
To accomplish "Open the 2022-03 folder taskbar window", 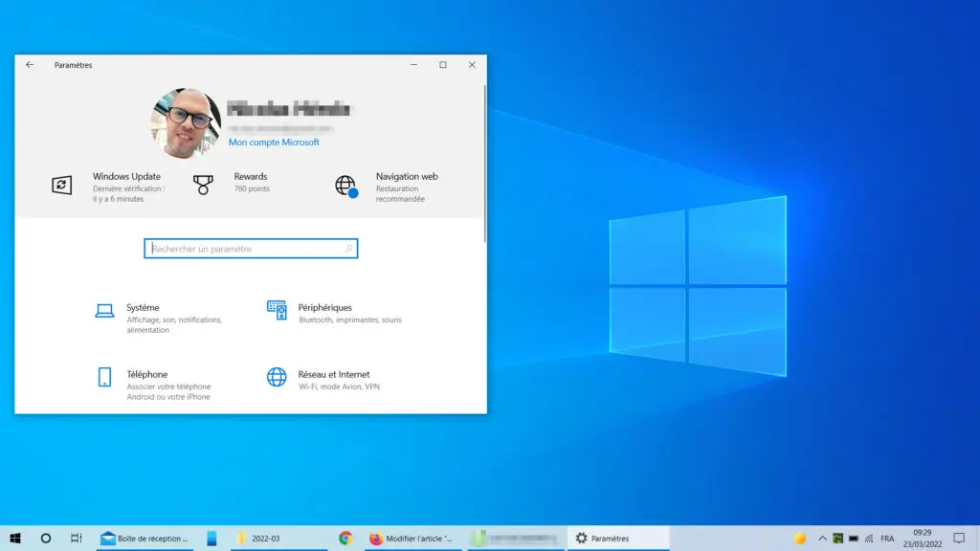I will [x=278, y=538].
